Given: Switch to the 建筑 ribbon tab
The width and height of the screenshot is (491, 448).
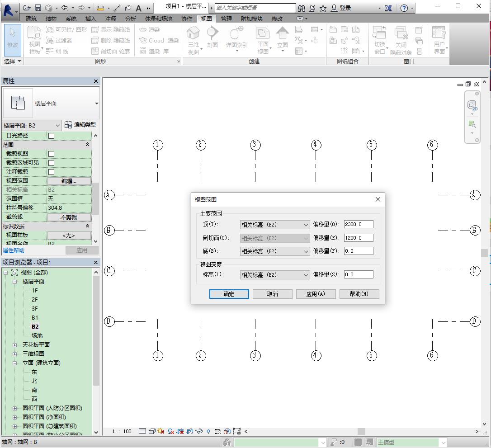Looking at the screenshot, I should 31,19.
